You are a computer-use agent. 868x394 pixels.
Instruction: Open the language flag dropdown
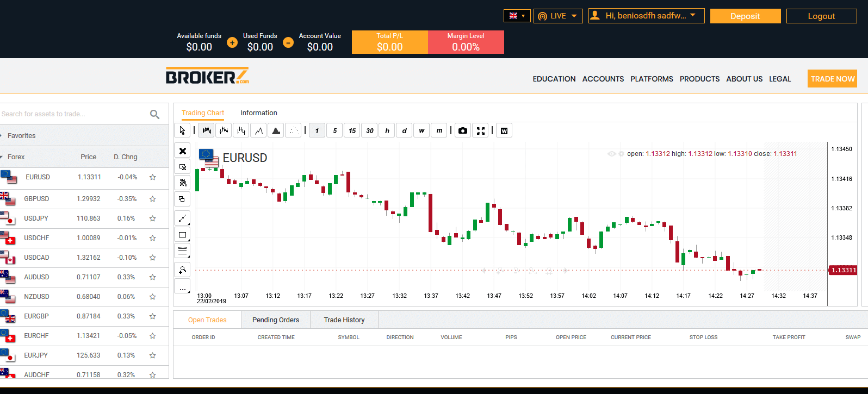(517, 16)
